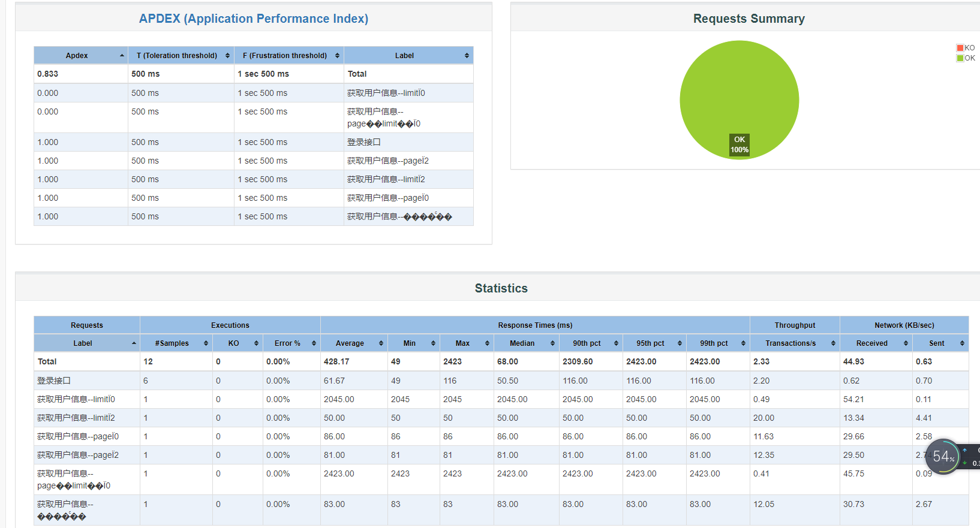
Task: Sort Statistics by #Samples column
Action: click(176, 343)
